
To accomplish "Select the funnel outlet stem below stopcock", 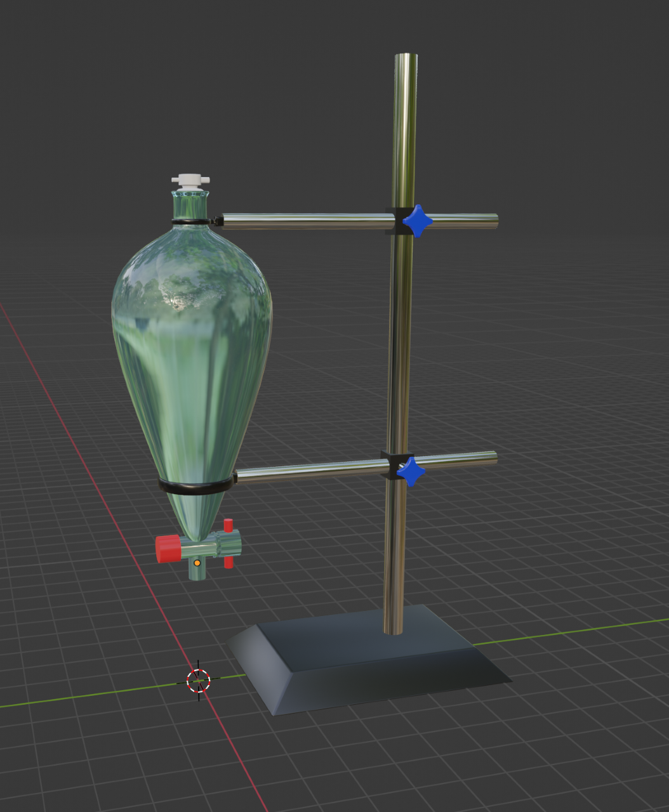I will 197,570.
